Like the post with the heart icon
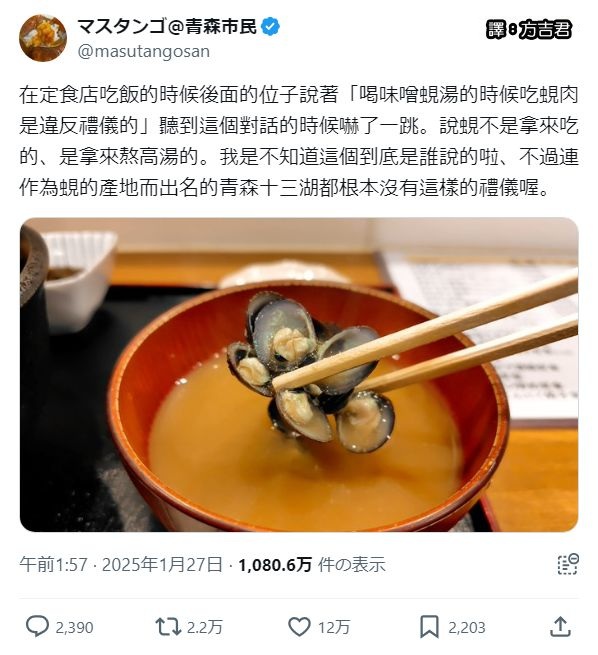 (x=299, y=627)
